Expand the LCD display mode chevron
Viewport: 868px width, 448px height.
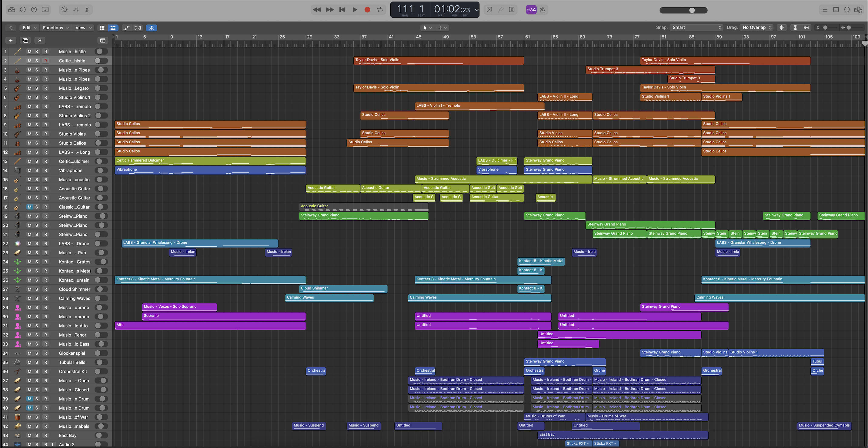(x=476, y=10)
